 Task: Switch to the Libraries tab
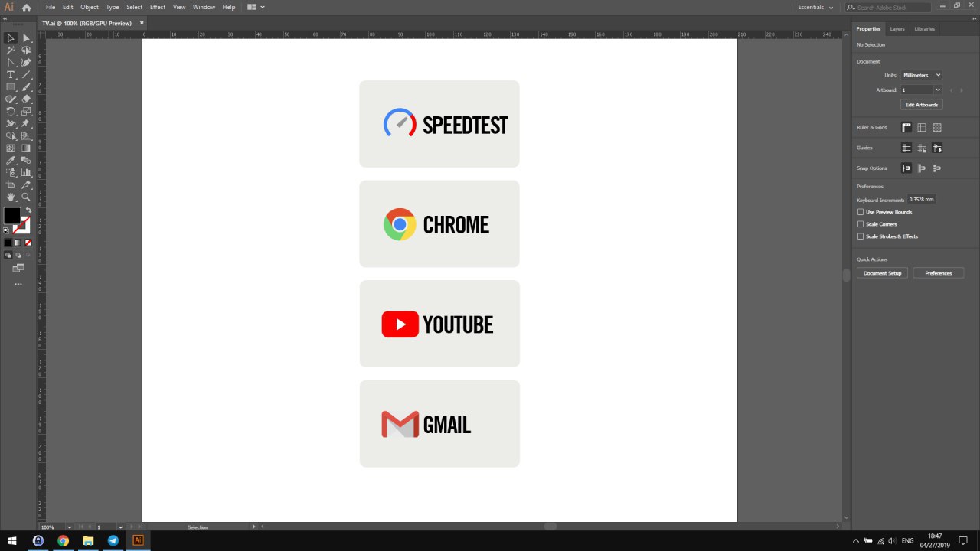[924, 28]
